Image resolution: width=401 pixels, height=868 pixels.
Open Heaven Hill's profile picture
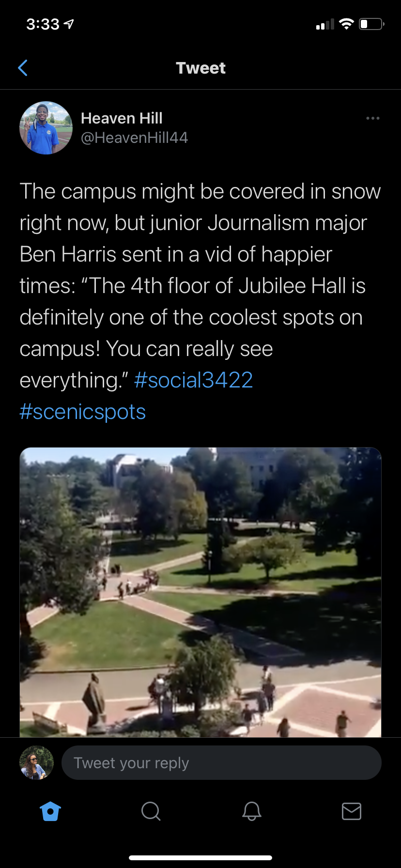coord(46,128)
